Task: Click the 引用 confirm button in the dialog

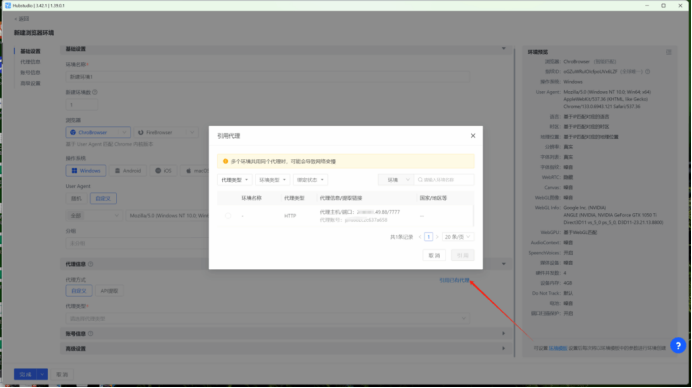Action: point(463,255)
